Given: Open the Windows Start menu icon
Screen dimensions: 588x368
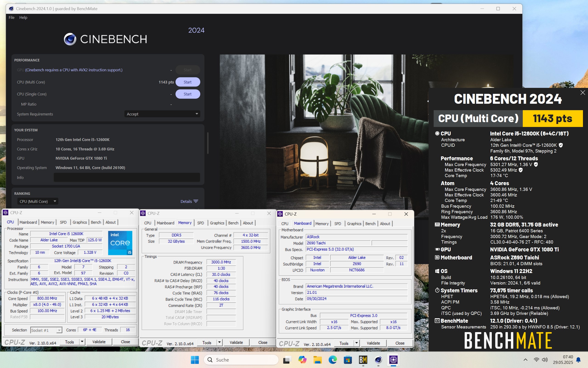Looking at the screenshot, I should point(195,359).
